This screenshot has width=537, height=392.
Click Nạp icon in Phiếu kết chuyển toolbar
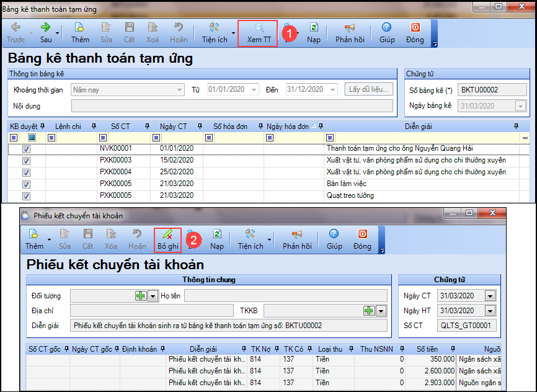(x=217, y=234)
